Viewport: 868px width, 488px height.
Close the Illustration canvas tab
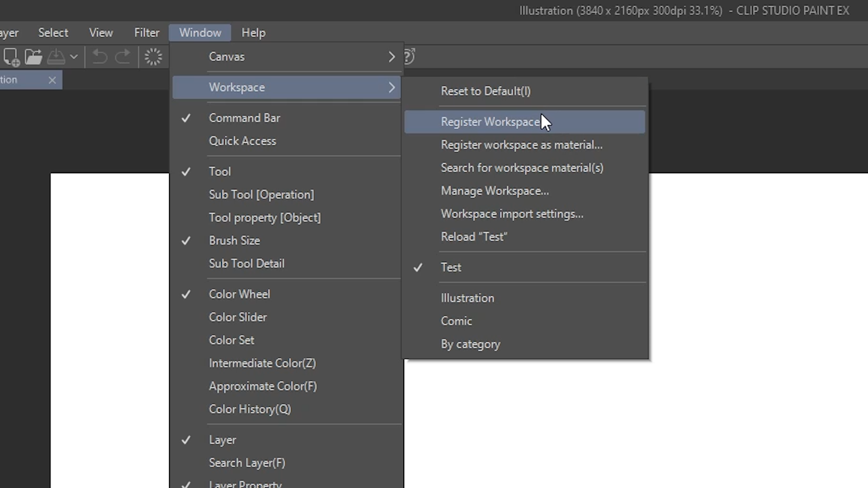[x=52, y=80]
